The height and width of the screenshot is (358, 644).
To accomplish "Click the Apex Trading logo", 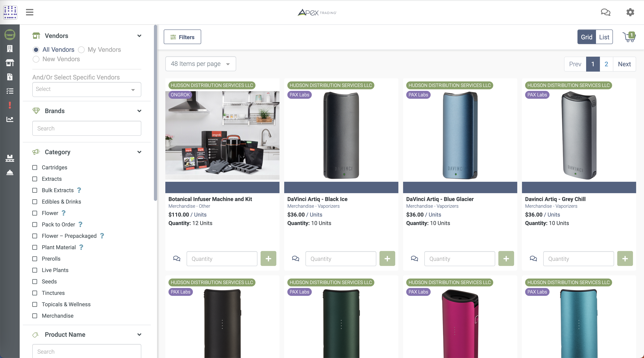I will point(317,12).
